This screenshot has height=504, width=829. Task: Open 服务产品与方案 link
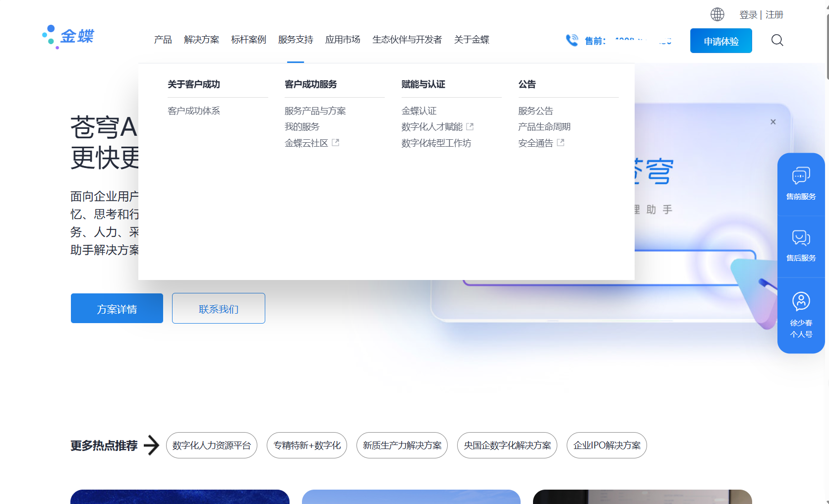tap(315, 111)
